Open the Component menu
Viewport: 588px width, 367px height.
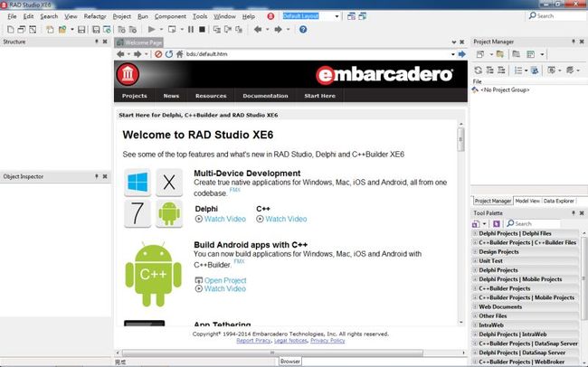coord(170,16)
